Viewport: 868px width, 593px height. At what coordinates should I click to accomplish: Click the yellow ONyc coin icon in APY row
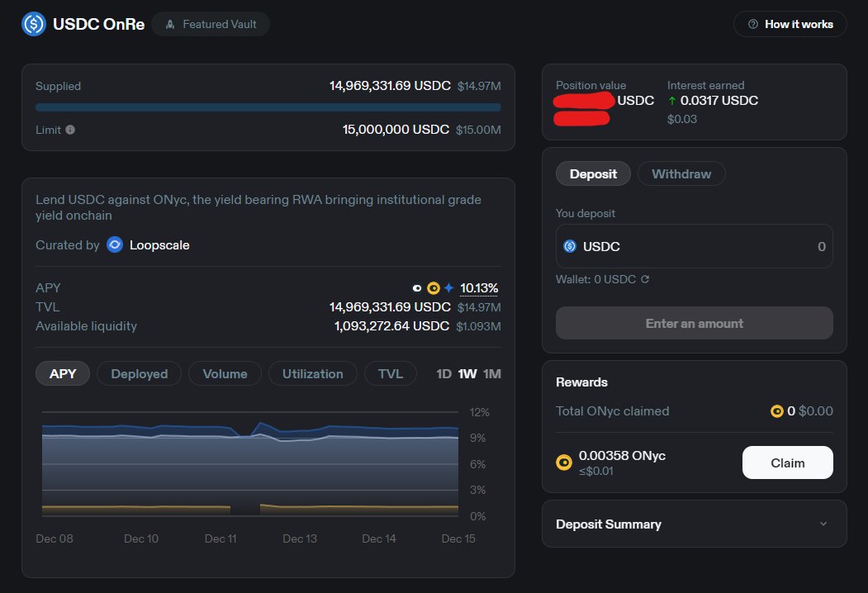(434, 288)
